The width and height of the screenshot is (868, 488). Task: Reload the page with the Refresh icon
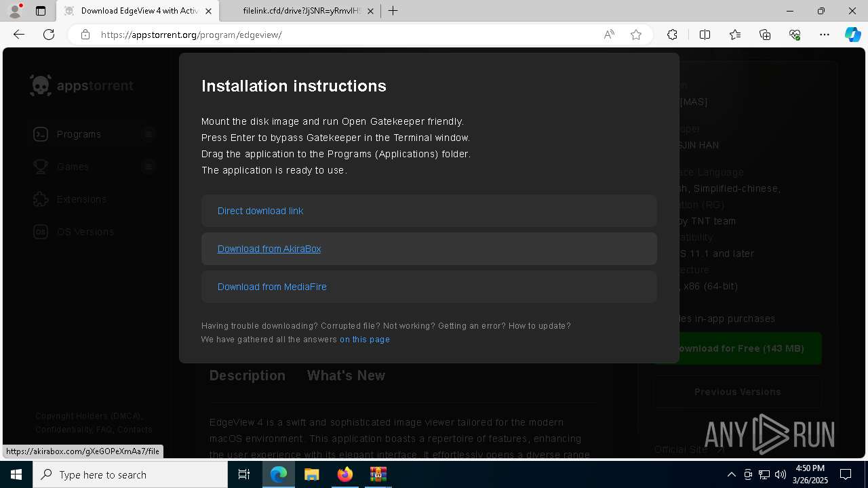(x=49, y=35)
